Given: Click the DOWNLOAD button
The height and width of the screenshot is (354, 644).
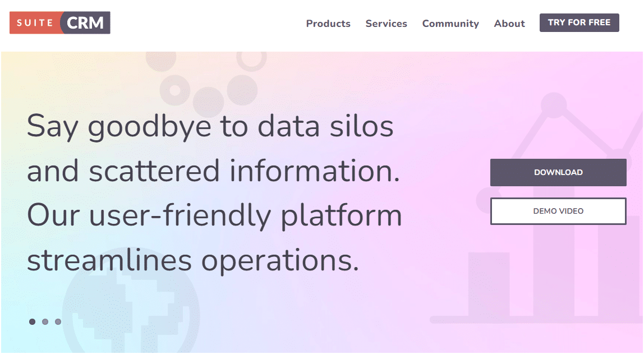Looking at the screenshot, I should [x=558, y=172].
